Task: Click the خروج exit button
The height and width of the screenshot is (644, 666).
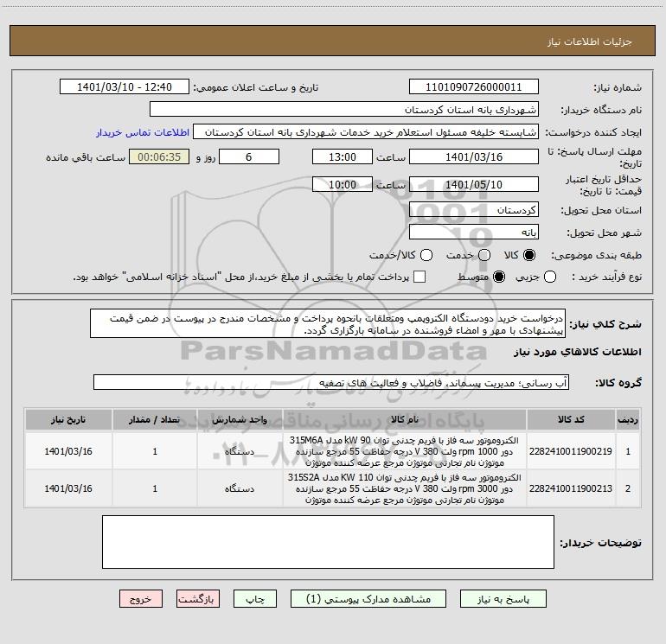Action: click(141, 599)
